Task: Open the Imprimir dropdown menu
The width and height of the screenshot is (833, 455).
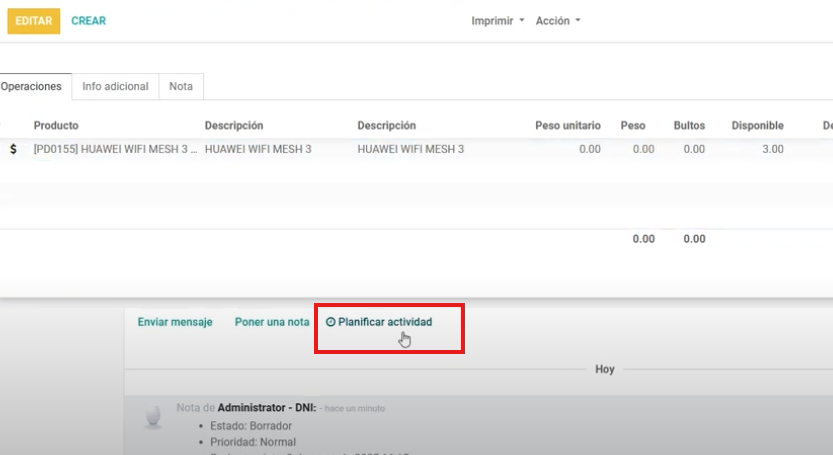Action: (498, 21)
